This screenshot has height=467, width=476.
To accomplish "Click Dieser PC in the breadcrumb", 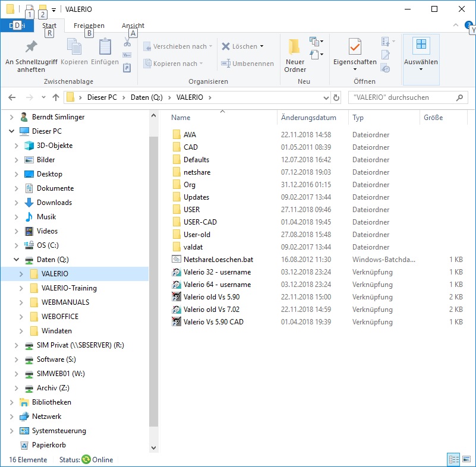I will tap(102, 97).
